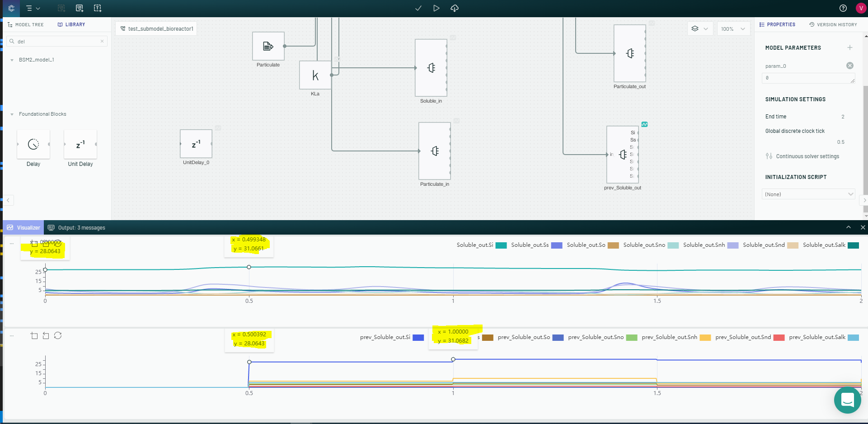The image size is (868, 424).
Task: Open the main menu dropdown in top bar
Action: coord(33,8)
